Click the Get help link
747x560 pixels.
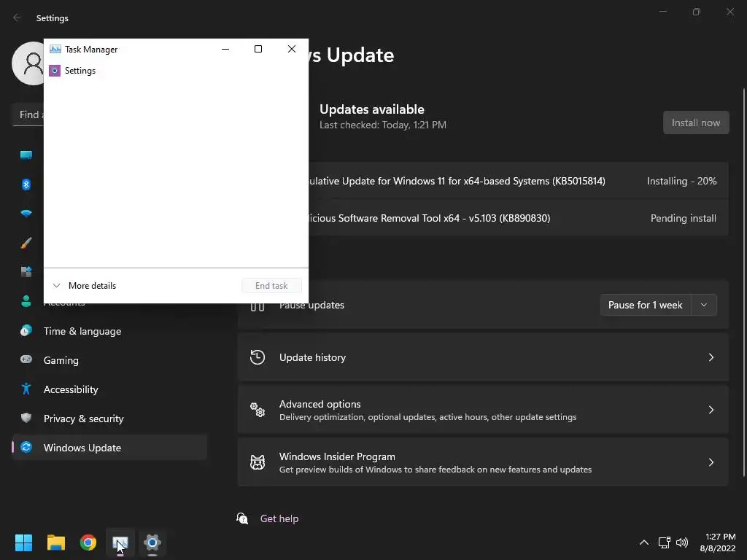pos(279,518)
